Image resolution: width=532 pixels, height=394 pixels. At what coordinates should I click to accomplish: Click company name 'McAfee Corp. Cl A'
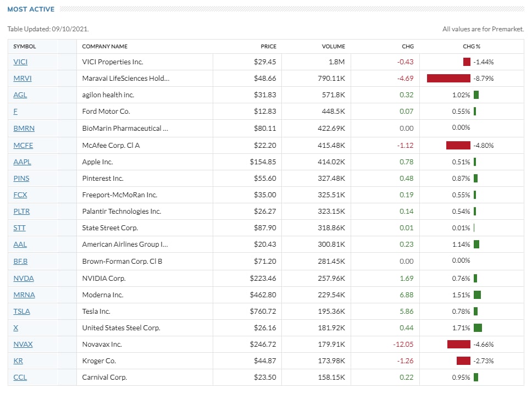tap(111, 145)
